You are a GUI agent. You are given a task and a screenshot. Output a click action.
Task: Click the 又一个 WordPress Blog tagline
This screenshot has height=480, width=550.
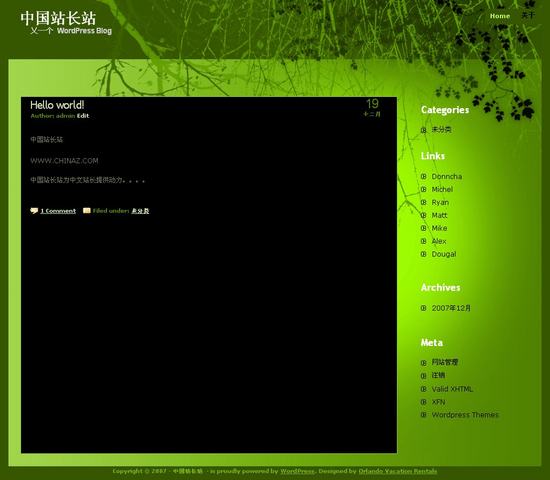pos(71,31)
